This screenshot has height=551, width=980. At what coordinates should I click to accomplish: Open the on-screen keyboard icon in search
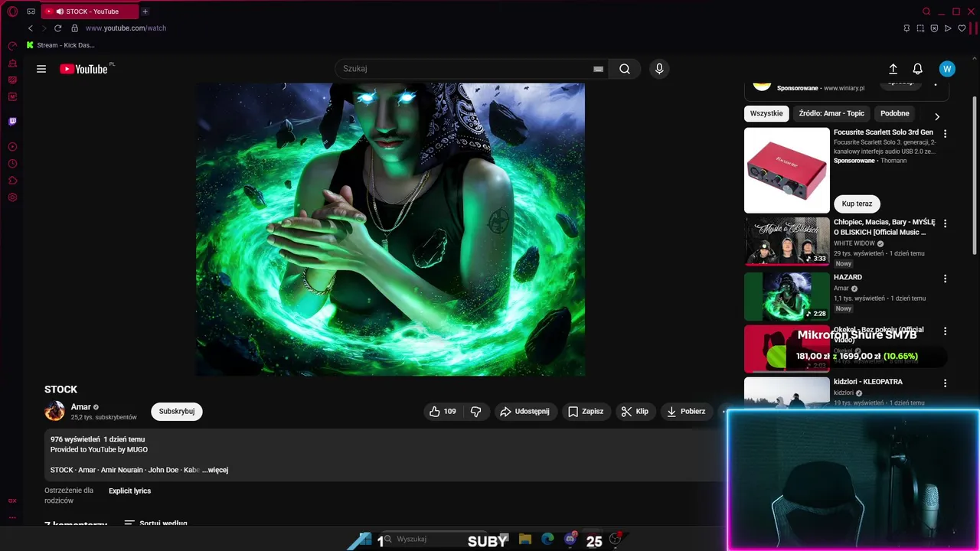pyautogui.click(x=599, y=69)
